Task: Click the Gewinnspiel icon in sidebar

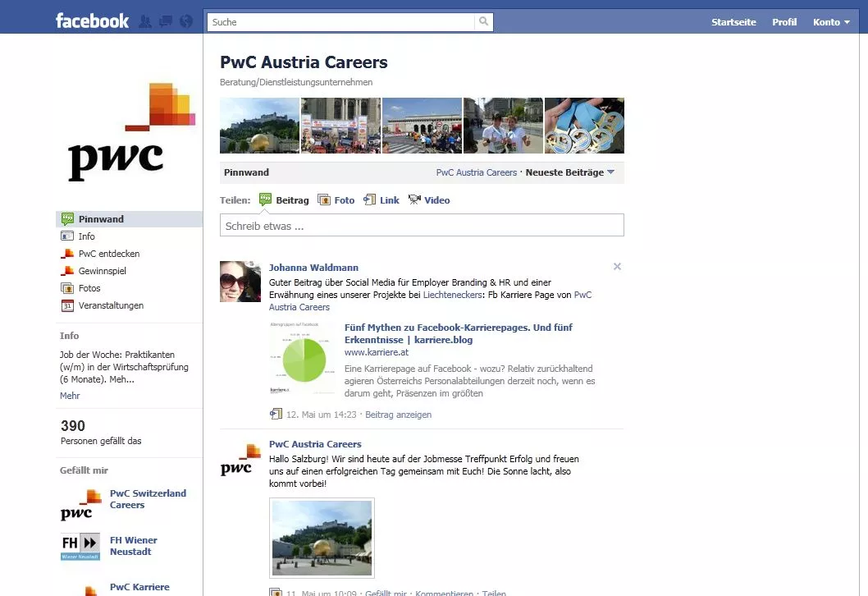Action: [x=67, y=270]
